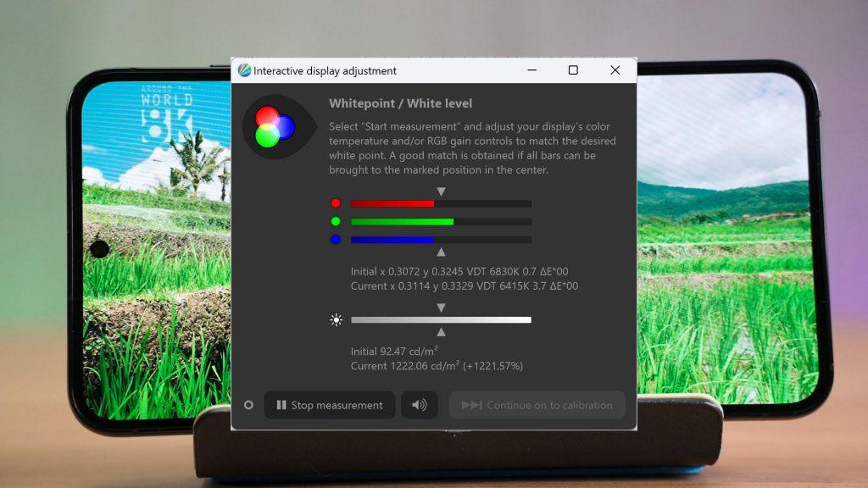Click the blue channel dot indicator
This screenshot has width=868, height=488.
point(336,240)
